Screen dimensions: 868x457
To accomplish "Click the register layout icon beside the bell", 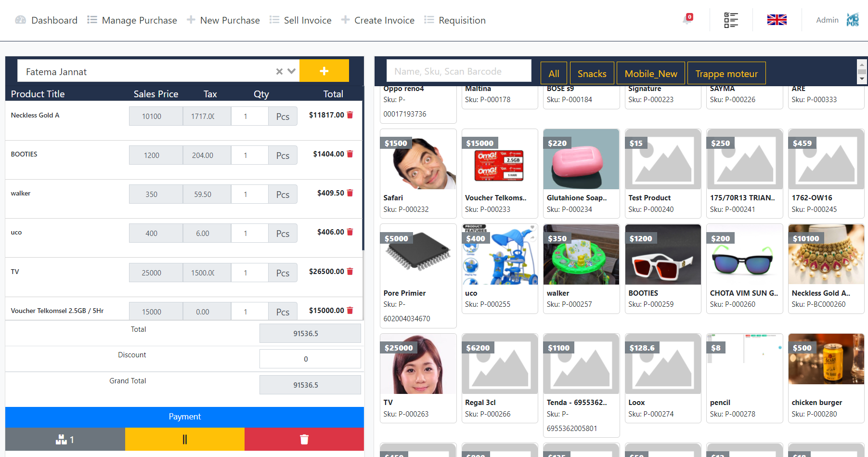I will tap(730, 20).
